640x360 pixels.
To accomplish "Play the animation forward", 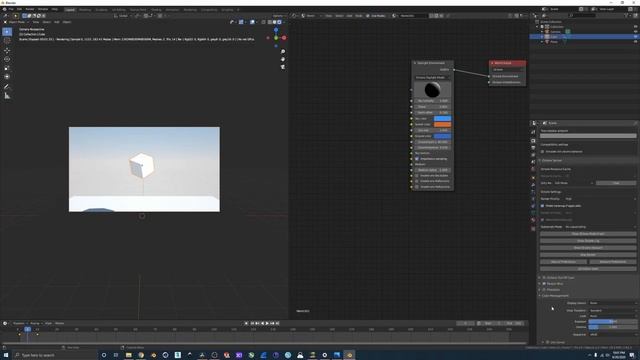I will (267, 323).
